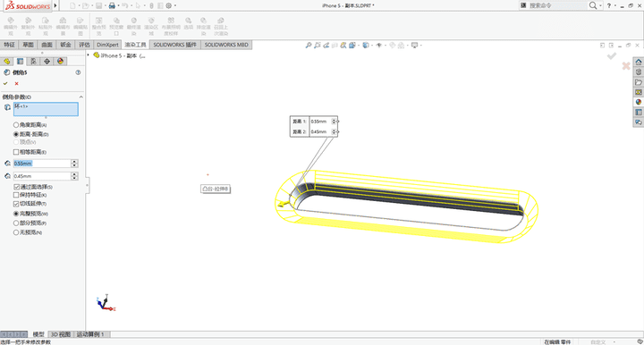Open the Design Library icon in the task pane
Screen dimensions: 644x345
tap(639, 72)
